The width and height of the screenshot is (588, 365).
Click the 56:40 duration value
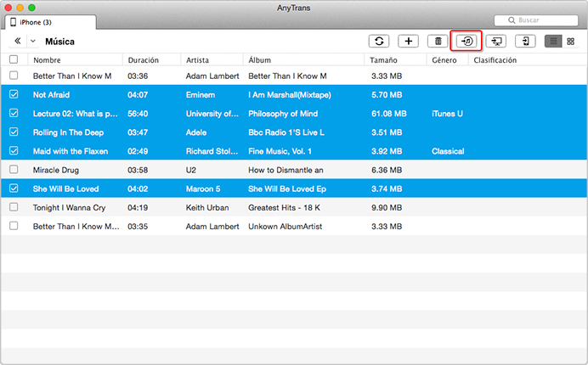[x=138, y=114]
